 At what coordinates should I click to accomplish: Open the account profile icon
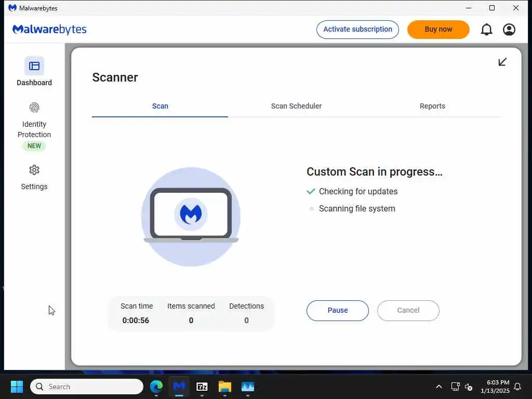[509, 30]
